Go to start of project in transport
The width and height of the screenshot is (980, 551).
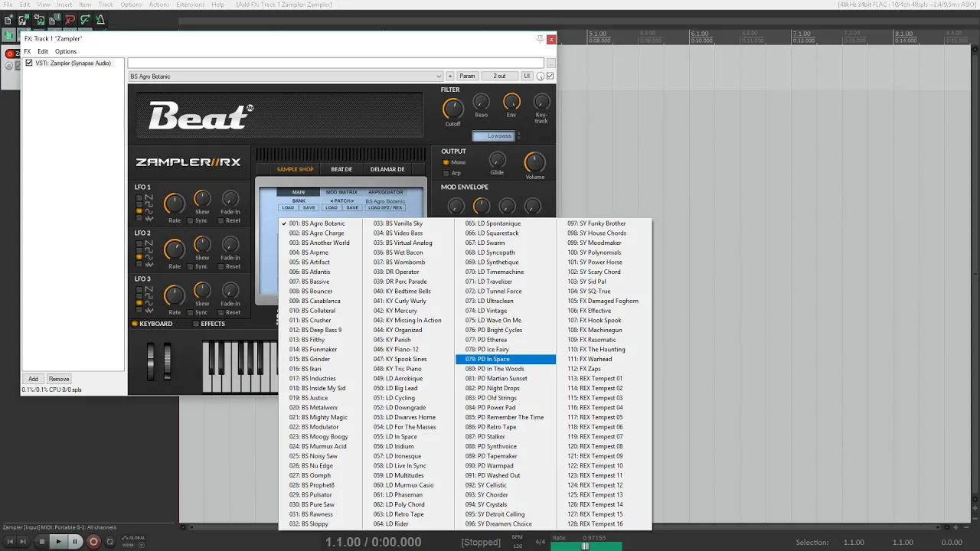click(x=9, y=542)
